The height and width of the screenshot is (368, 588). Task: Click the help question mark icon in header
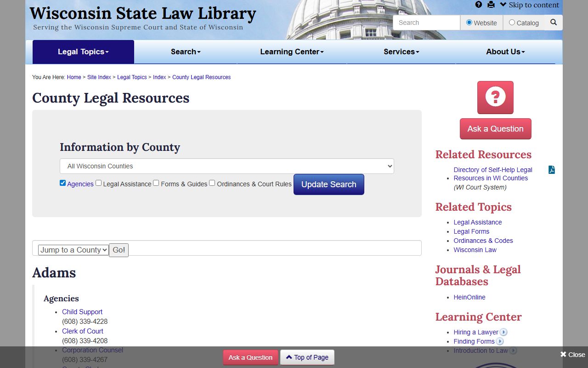479,5
